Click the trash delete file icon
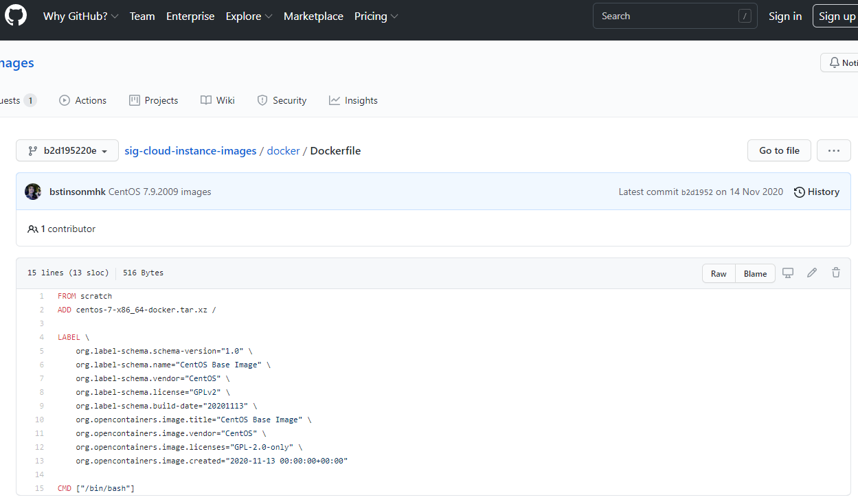The width and height of the screenshot is (858, 504). tap(836, 273)
